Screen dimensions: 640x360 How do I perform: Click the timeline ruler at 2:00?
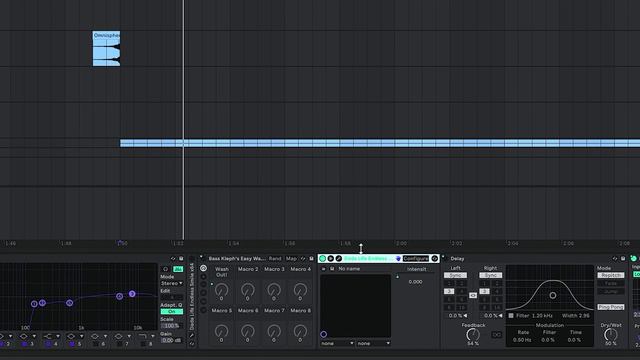[401, 243]
